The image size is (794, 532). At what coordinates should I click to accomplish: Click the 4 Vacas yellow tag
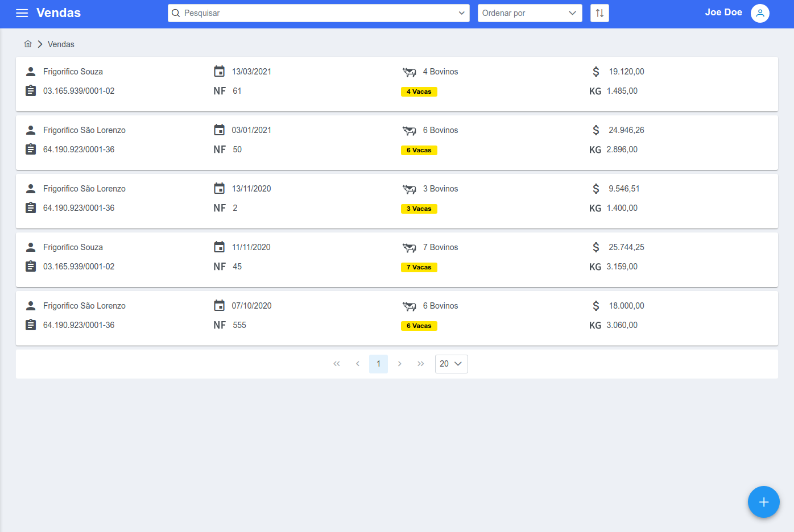click(419, 92)
